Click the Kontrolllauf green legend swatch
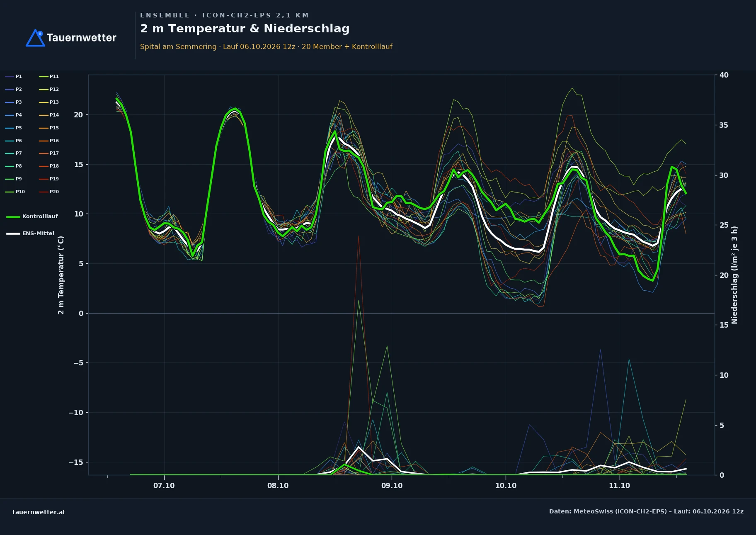The width and height of the screenshot is (756, 535). click(x=13, y=216)
